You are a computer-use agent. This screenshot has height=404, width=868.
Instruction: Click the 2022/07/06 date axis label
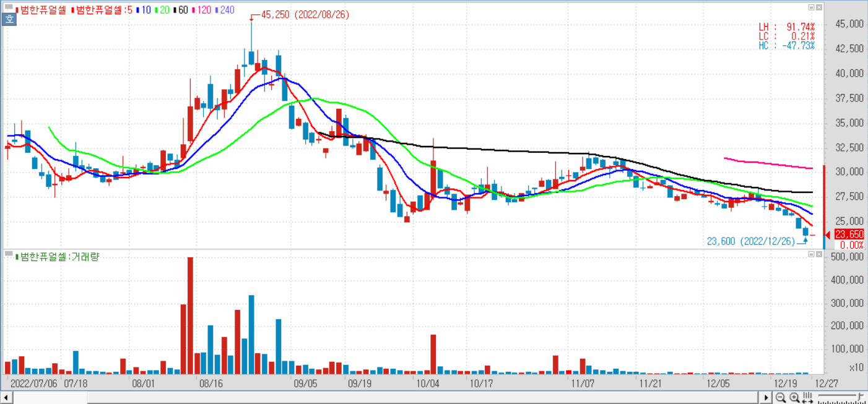coord(34,384)
